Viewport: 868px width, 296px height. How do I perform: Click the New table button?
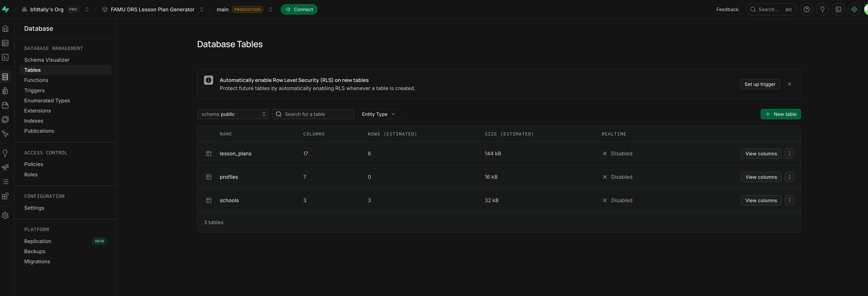[780, 114]
